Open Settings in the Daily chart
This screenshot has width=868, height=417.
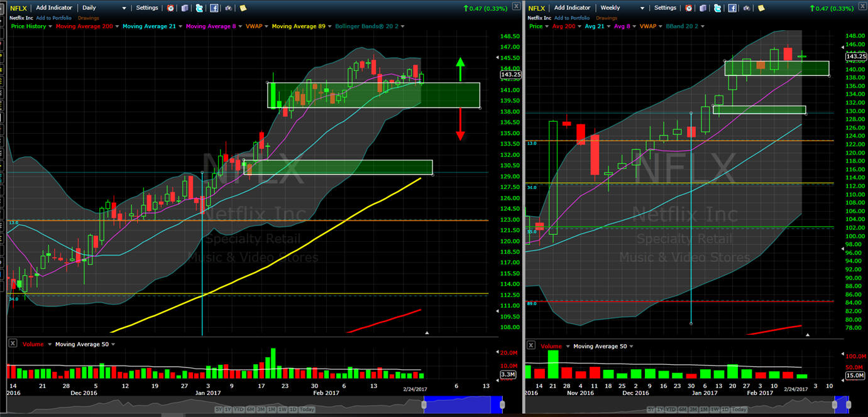point(147,8)
